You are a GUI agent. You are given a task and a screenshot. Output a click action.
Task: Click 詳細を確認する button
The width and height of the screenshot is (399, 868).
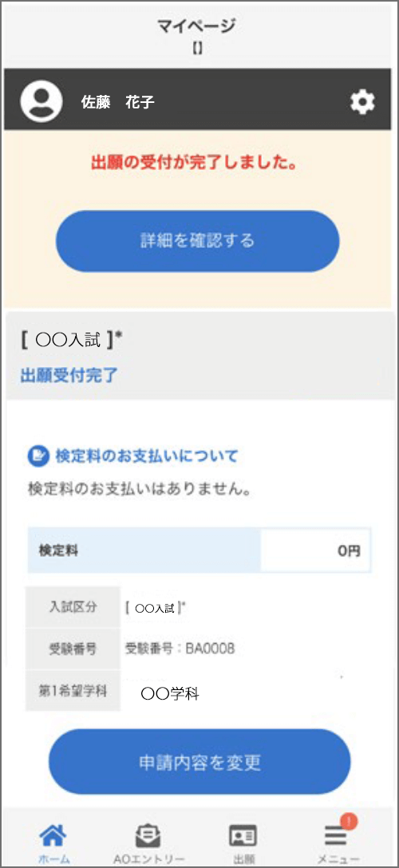(198, 241)
